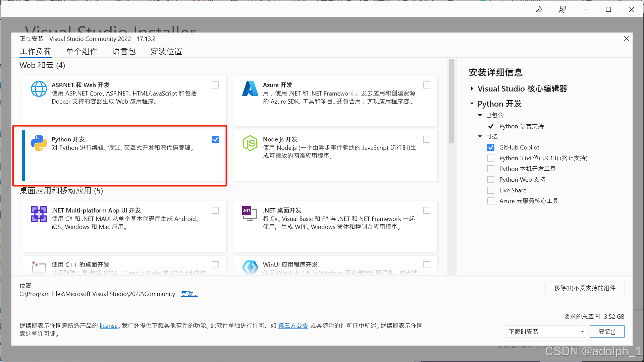Collapse the 可选 optional components section
644x362 pixels.
tap(480, 136)
